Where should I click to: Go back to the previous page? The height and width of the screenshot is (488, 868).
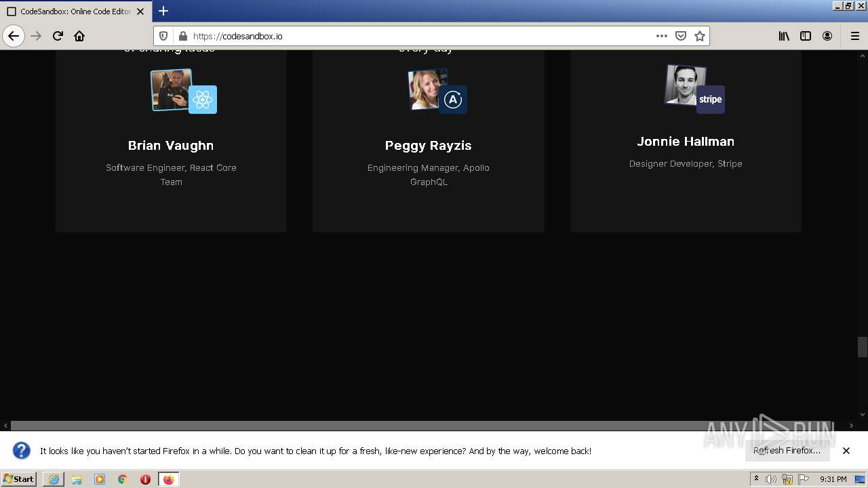(x=14, y=36)
